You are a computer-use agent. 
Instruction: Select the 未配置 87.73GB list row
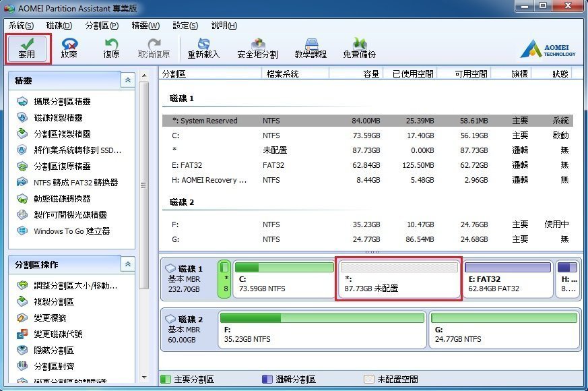click(368, 150)
